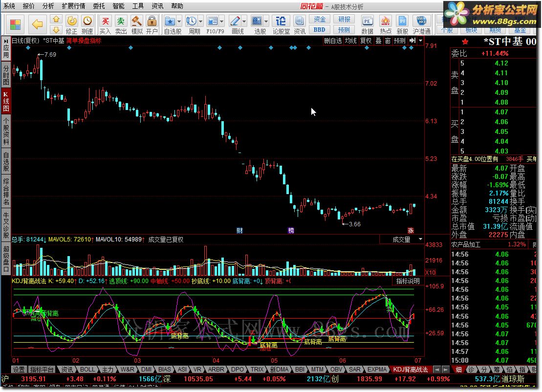This screenshot has width=542, height=392.
Task: Click the 涨 marker on the chart
Action: pyautogui.click(x=411, y=230)
